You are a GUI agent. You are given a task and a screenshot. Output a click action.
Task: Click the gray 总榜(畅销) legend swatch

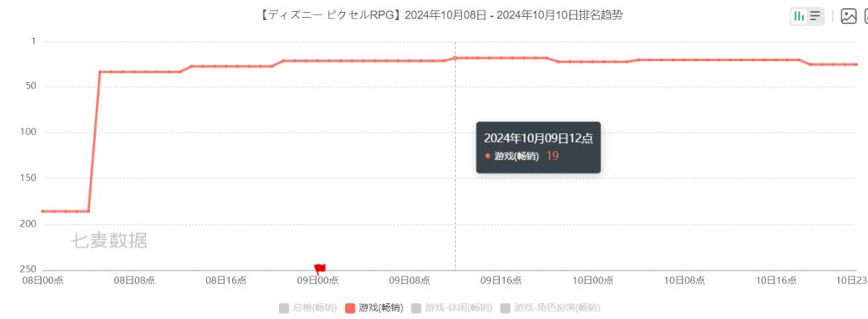[x=284, y=308]
